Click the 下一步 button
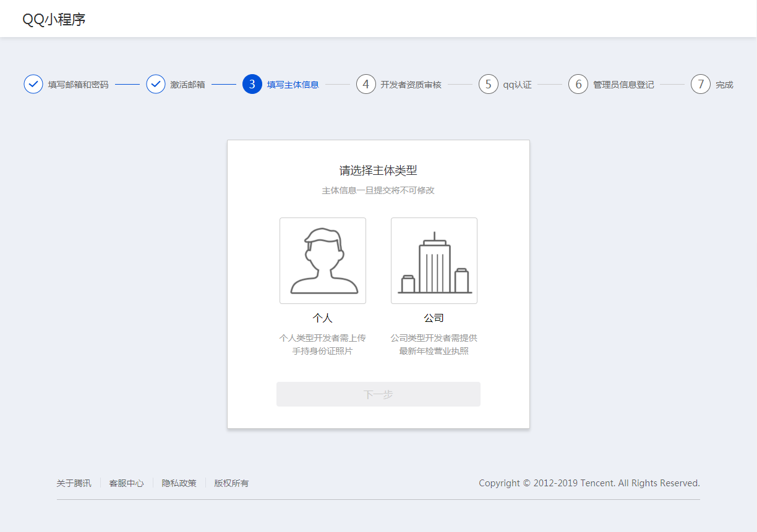The image size is (757, 532). tap(378, 394)
